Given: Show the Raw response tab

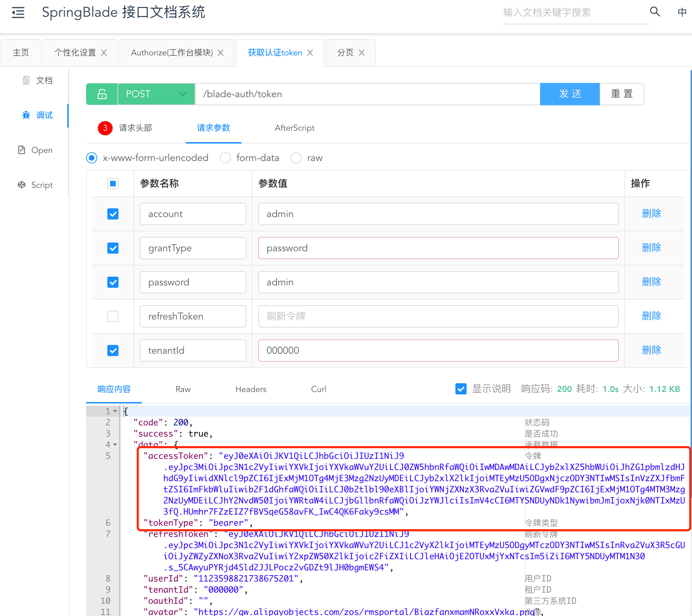Looking at the screenshot, I should click(x=183, y=389).
